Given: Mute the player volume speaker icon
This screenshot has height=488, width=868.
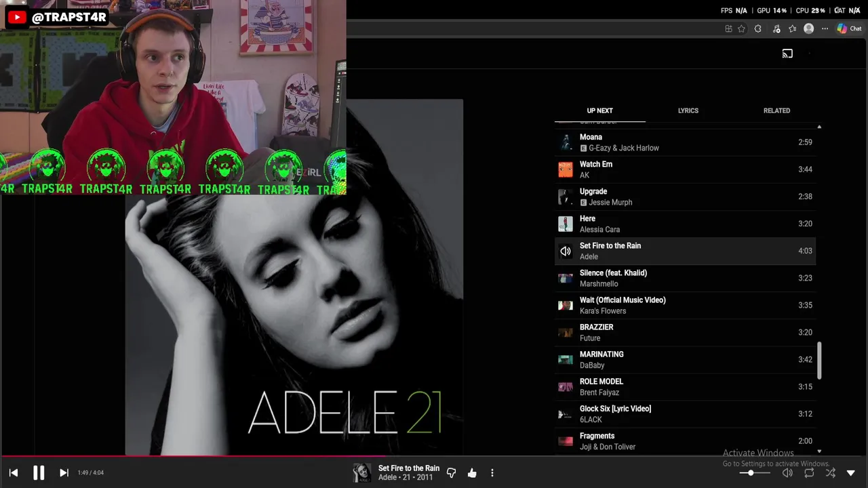Looking at the screenshot, I should tap(787, 473).
